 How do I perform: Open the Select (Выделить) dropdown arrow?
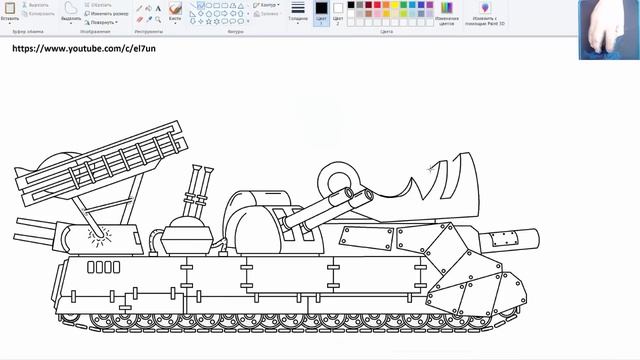point(71,23)
